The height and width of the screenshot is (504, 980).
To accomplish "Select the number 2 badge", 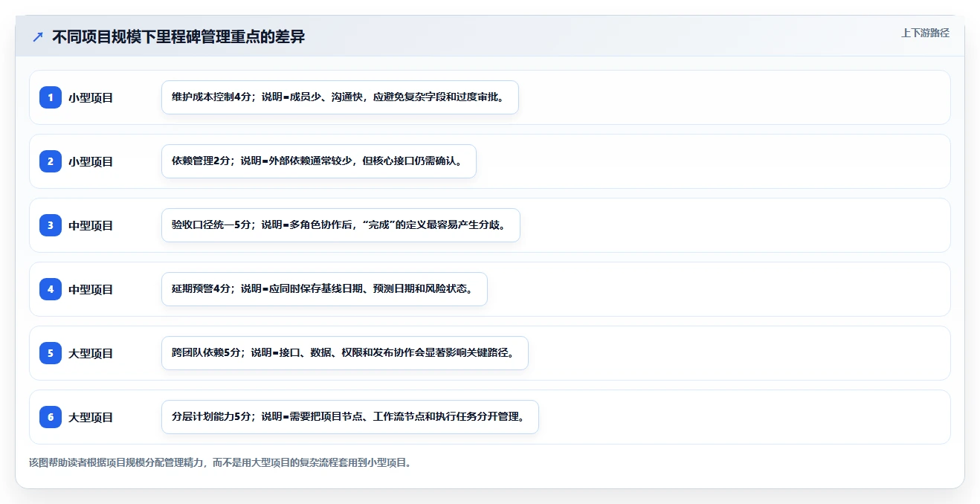I will tap(51, 161).
